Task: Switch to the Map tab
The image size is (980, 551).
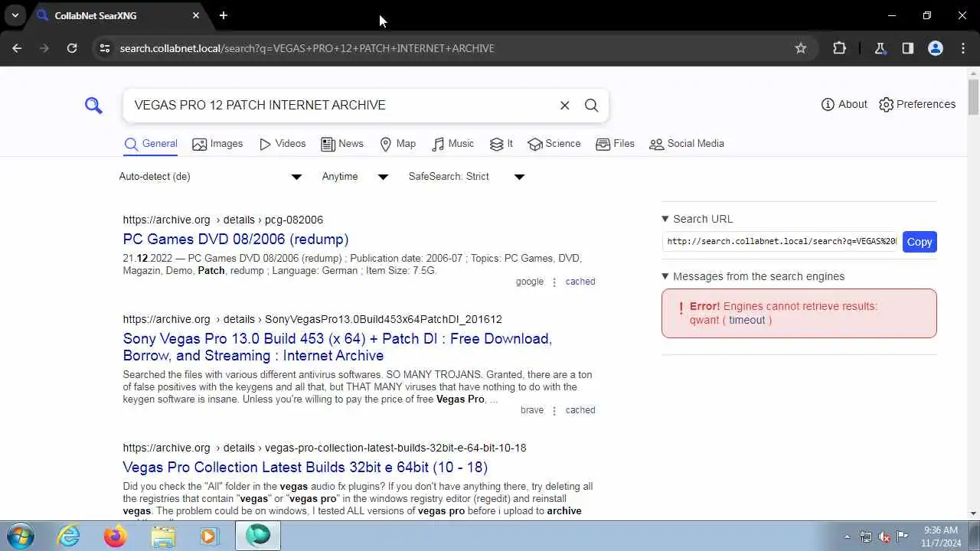Action: 398,144
